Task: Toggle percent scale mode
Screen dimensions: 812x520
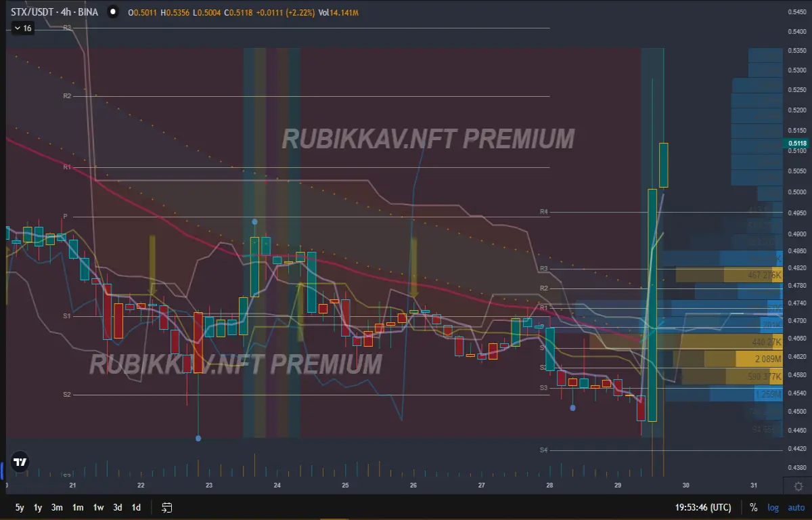Action: (753, 507)
